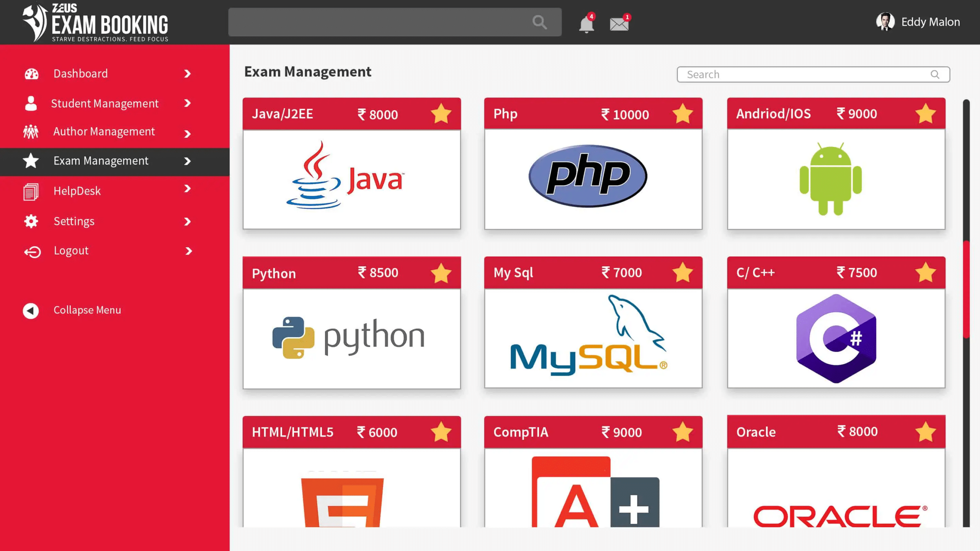Click the Collapse Menu label
980x551 pixels.
click(87, 310)
